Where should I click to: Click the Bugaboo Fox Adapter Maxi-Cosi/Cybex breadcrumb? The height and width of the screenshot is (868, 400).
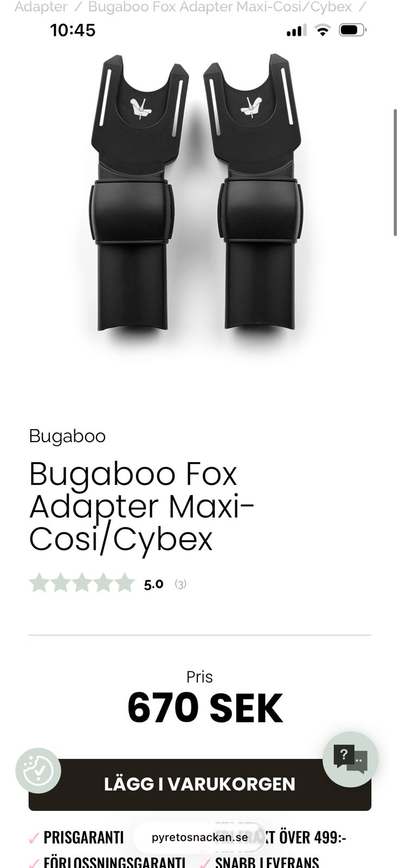pyautogui.click(x=220, y=7)
